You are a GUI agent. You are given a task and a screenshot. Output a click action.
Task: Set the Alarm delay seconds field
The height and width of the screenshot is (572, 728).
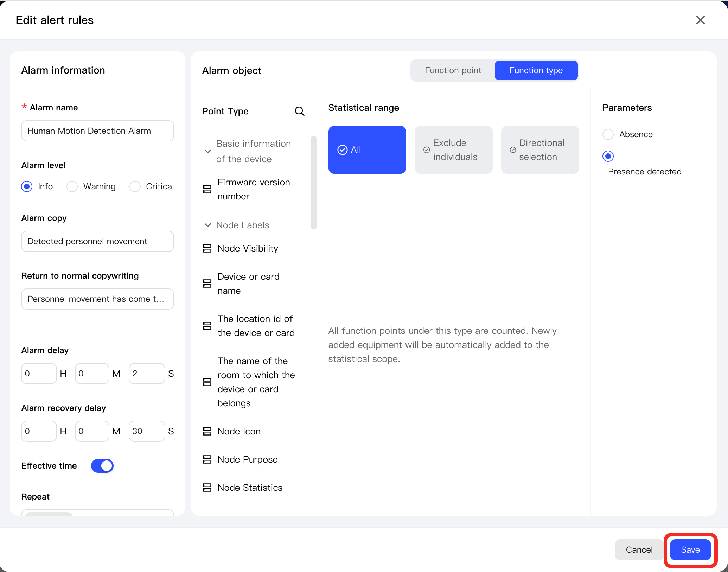point(147,374)
